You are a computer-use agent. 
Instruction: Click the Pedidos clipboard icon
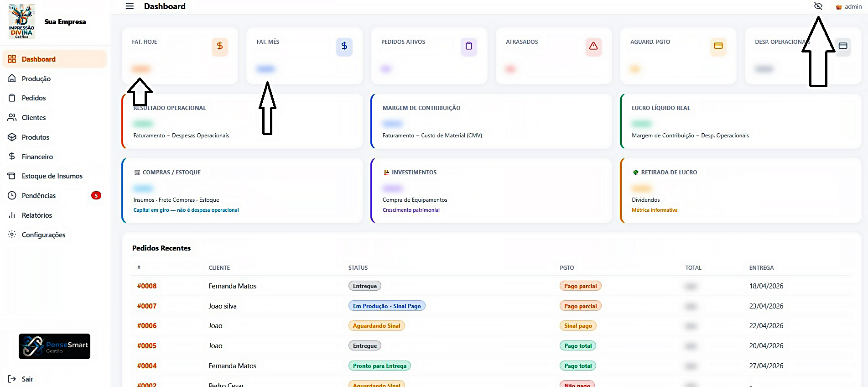[x=12, y=98]
